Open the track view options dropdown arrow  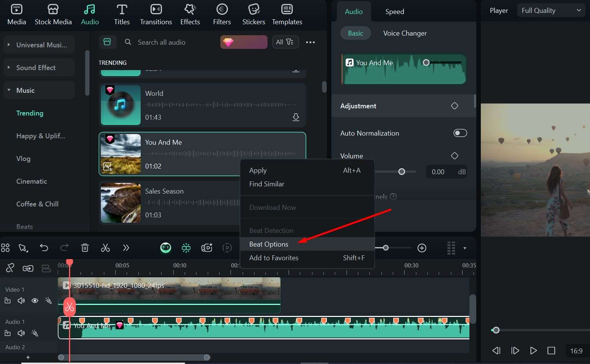[x=465, y=248]
